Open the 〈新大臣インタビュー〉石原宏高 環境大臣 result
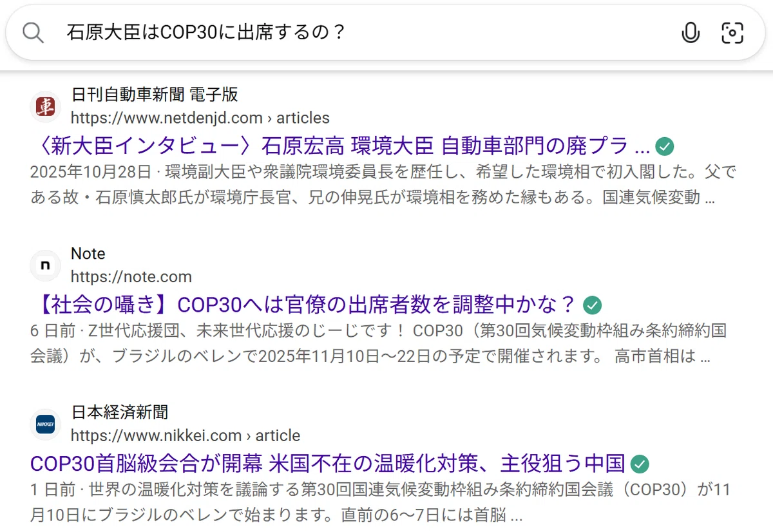773x532 pixels. 340,147
